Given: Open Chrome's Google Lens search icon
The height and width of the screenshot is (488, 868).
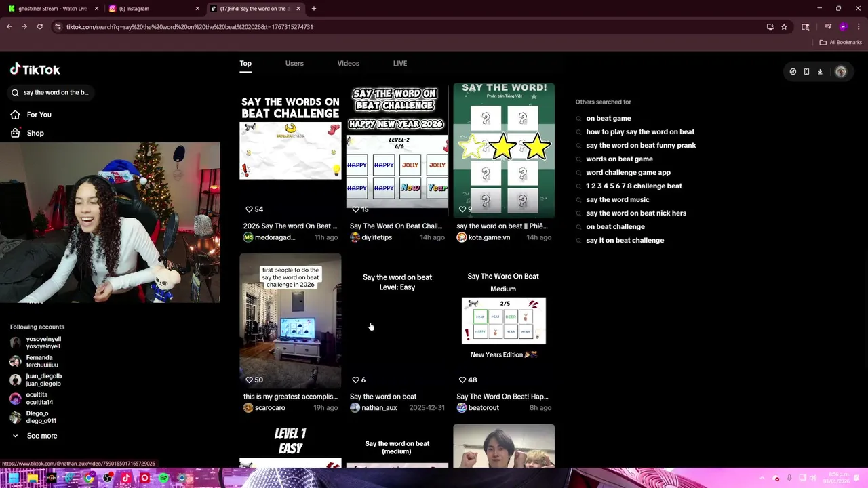Looking at the screenshot, I should coord(806,27).
